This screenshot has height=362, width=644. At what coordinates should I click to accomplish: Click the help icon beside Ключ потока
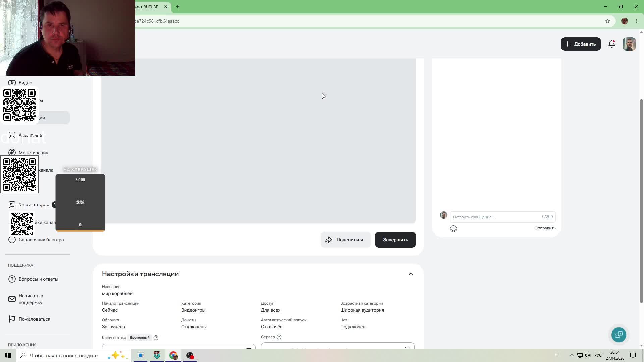pos(156,338)
